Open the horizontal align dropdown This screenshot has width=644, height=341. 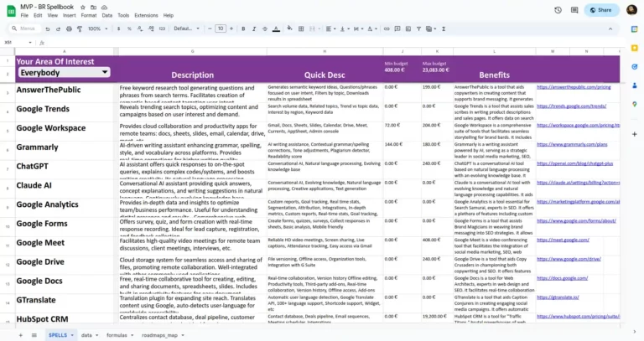330,28
